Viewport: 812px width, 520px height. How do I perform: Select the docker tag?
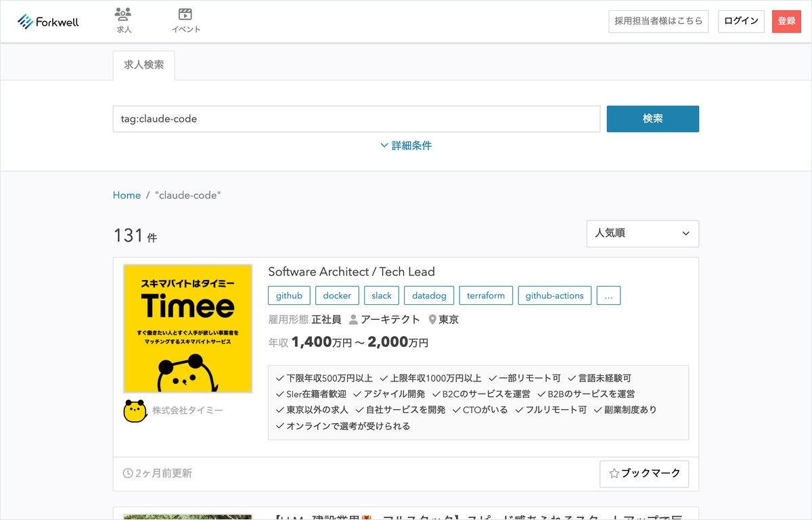tap(337, 296)
